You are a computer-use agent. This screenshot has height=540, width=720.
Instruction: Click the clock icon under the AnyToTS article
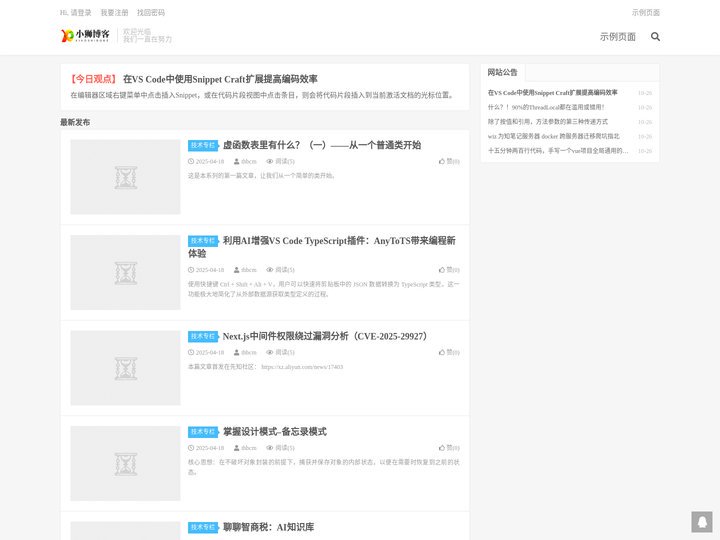click(x=191, y=270)
